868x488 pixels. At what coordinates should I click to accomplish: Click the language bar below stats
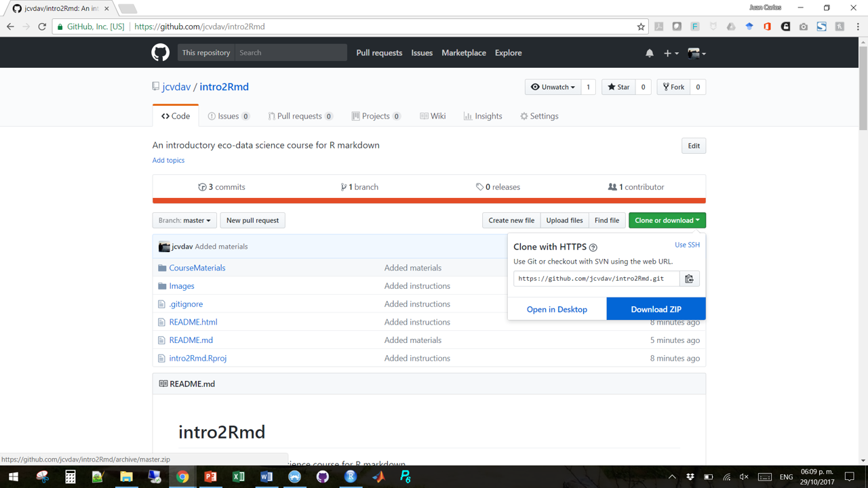[429, 201]
